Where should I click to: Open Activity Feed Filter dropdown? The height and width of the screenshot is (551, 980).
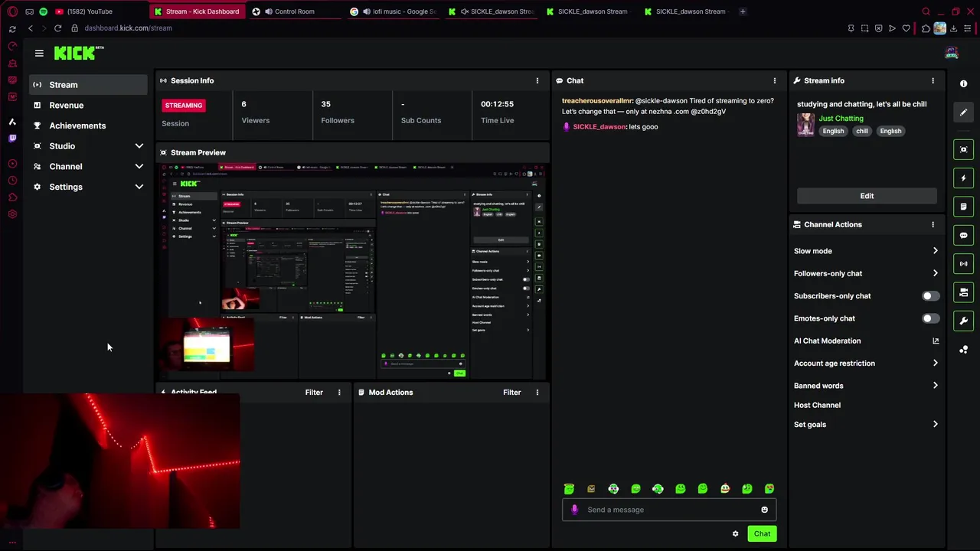(314, 393)
